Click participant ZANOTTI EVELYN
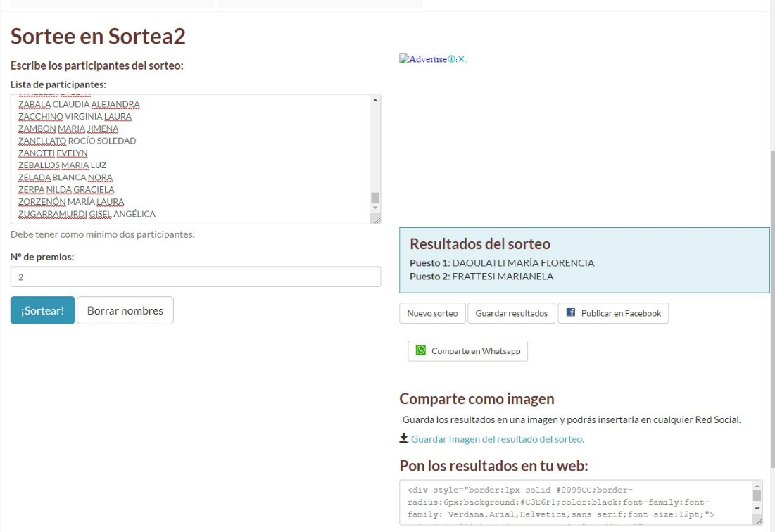Image resolution: width=775 pixels, height=532 pixels. click(x=53, y=153)
